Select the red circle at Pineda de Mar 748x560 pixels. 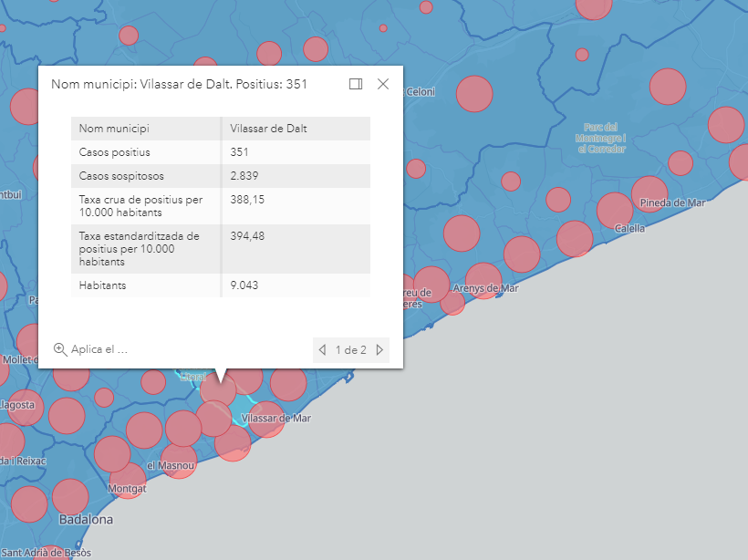(649, 193)
